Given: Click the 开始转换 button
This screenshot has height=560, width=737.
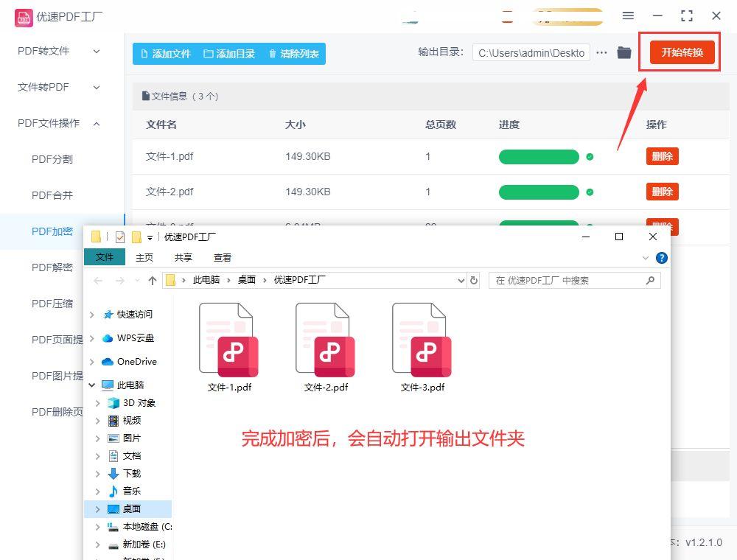Looking at the screenshot, I should pyautogui.click(x=682, y=52).
